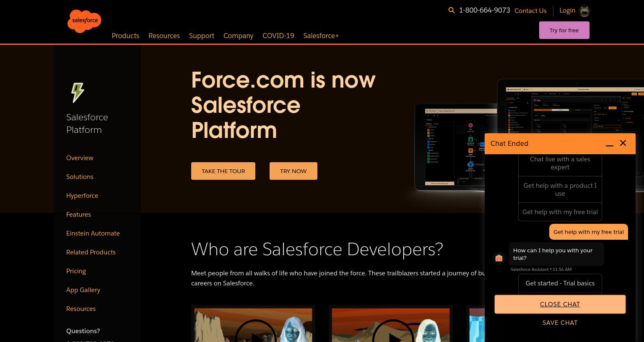Open the Salesforce+ menu item
Viewport: 644px width, 342px height.
point(321,36)
